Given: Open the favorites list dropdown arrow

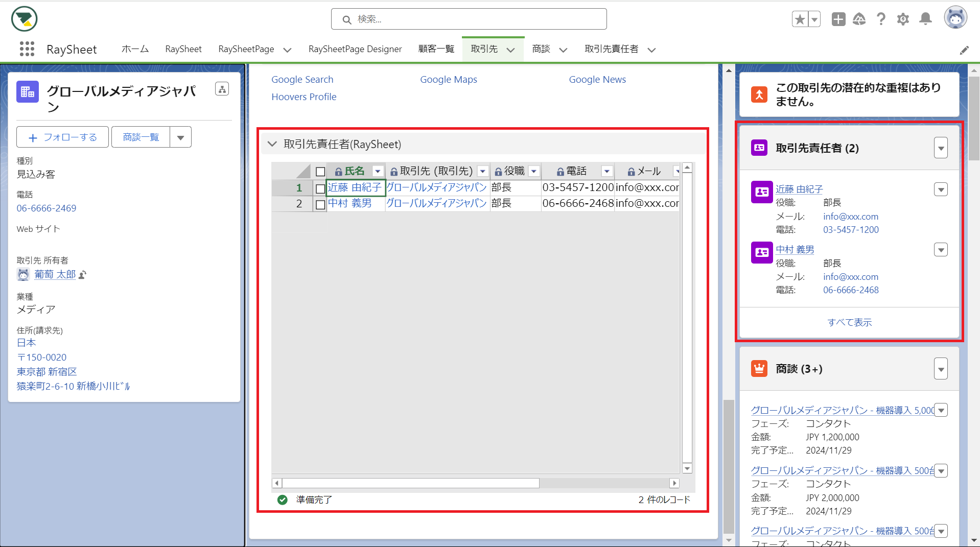Looking at the screenshot, I should [814, 19].
